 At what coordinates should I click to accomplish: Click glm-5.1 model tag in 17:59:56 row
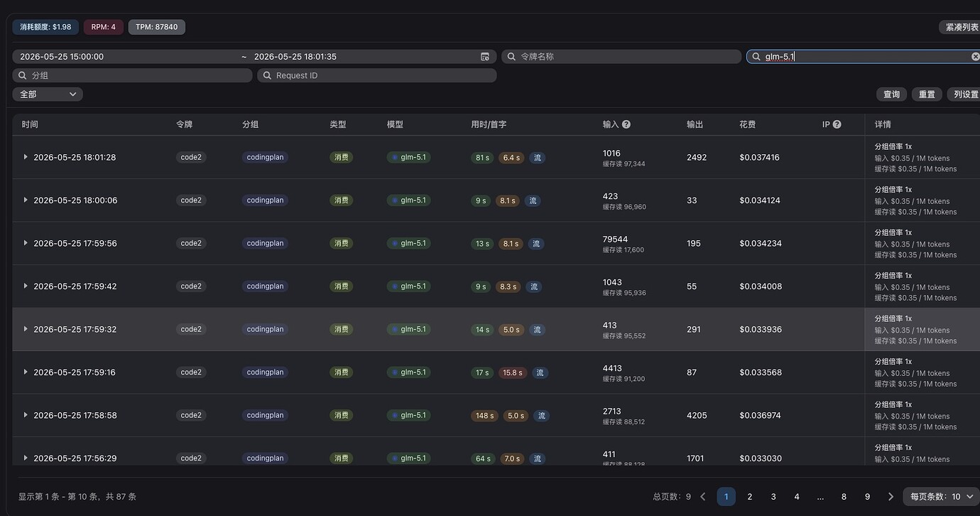coord(409,243)
